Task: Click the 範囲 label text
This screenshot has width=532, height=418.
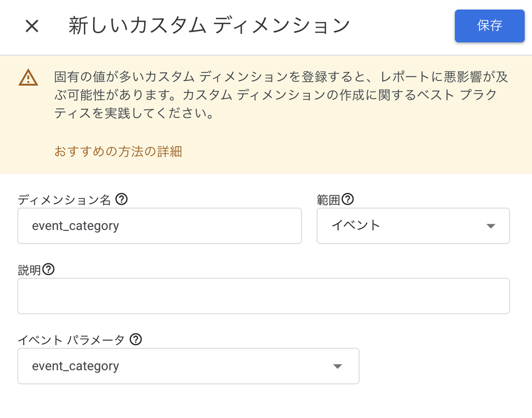Action: [328, 200]
